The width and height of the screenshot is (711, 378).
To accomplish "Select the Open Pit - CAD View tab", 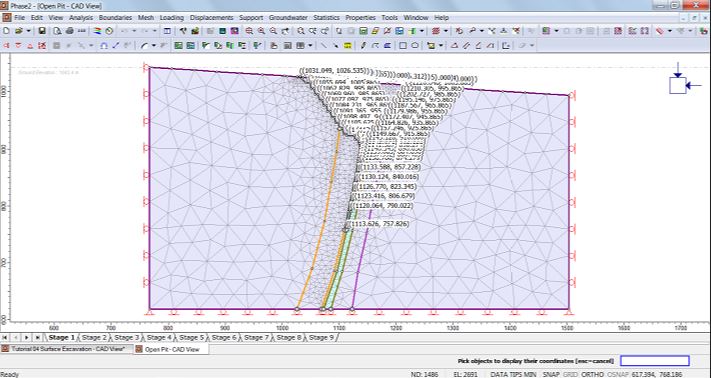I will pyautogui.click(x=171, y=349).
